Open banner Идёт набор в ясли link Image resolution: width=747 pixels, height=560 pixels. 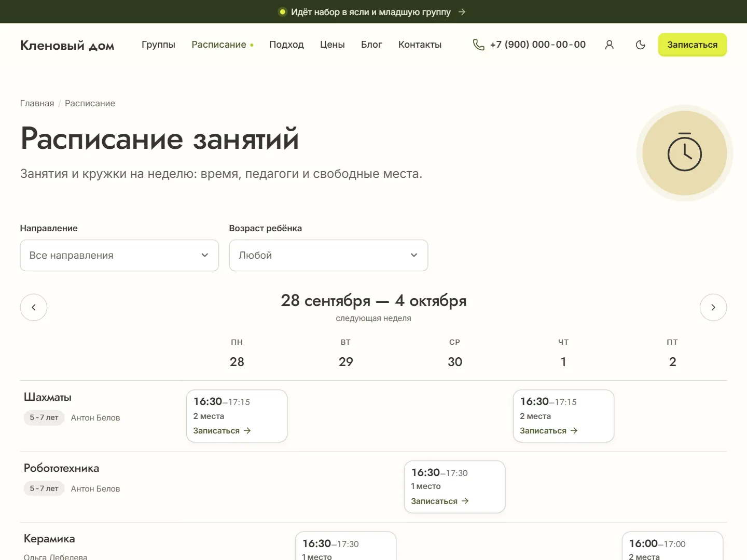(x=370, y=12)
